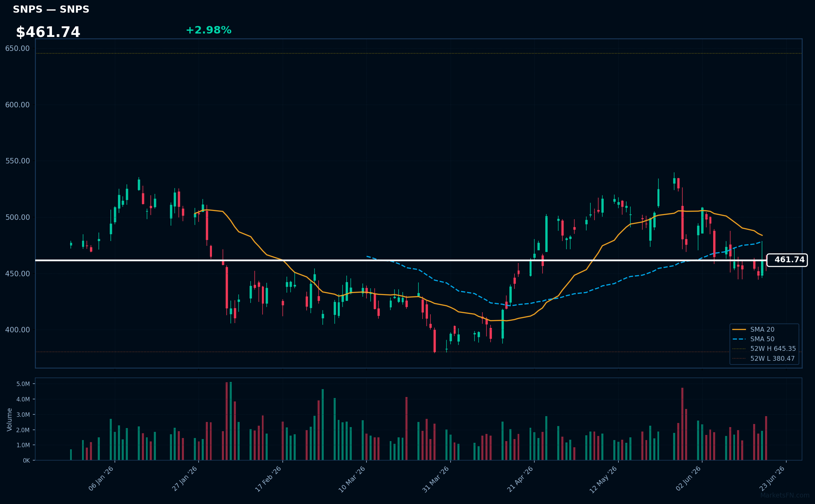Click the Volume axis title
Image resolution: width=815 pixels, height=504 pixels.
[10, 420]
